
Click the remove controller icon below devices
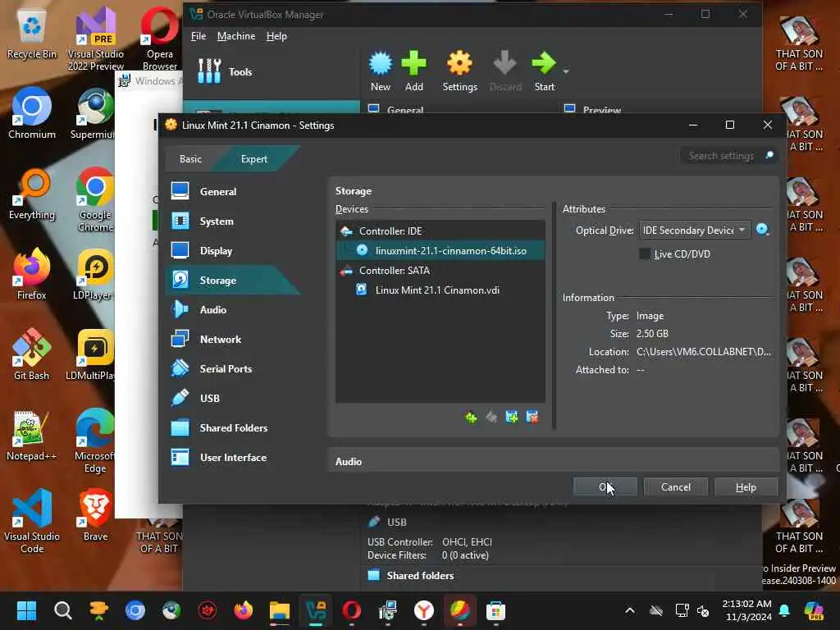(x=491, y=417)
